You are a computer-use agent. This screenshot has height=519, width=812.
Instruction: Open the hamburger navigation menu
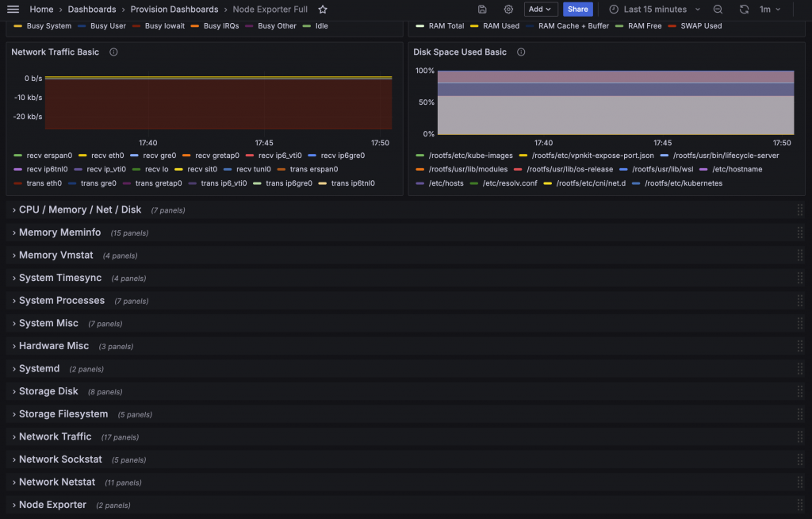coord(13,10)
